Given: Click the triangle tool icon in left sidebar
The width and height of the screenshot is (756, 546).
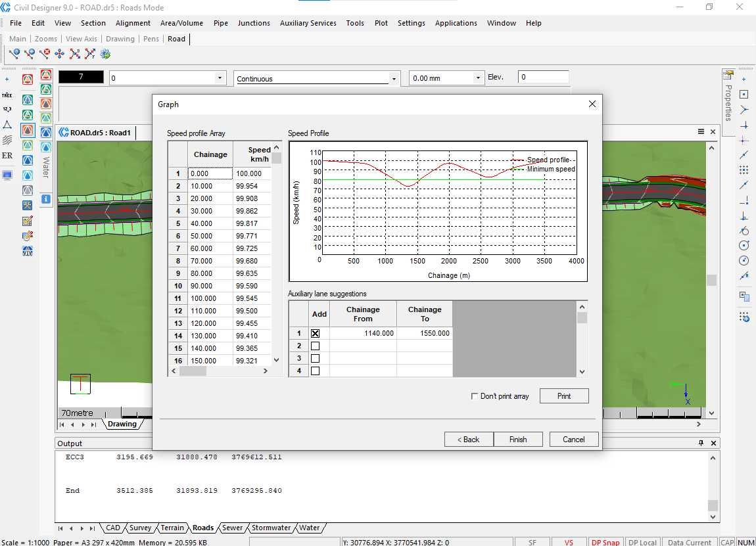Looking at the screenshot, I should [x=7, y=125].
